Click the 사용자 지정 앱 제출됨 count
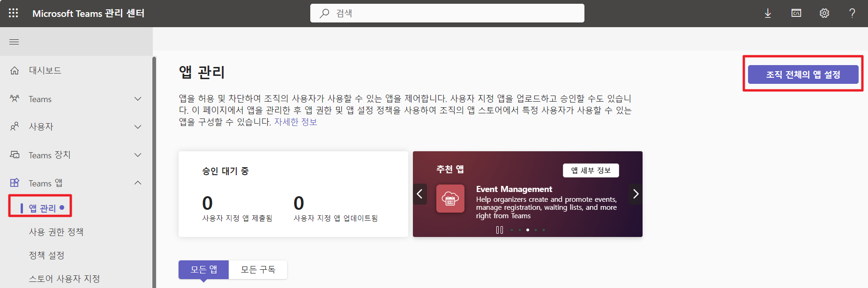This screenshot has height=288, width=868. tap(208, 203)
